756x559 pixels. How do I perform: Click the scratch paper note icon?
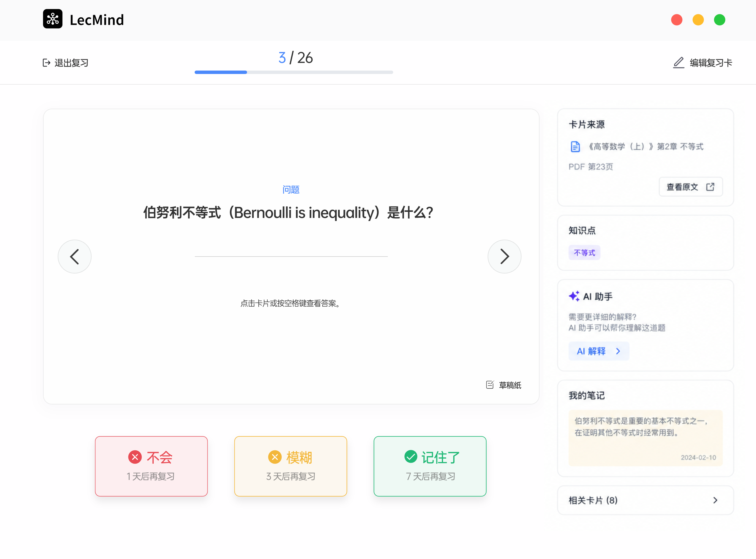coord(490,385)
